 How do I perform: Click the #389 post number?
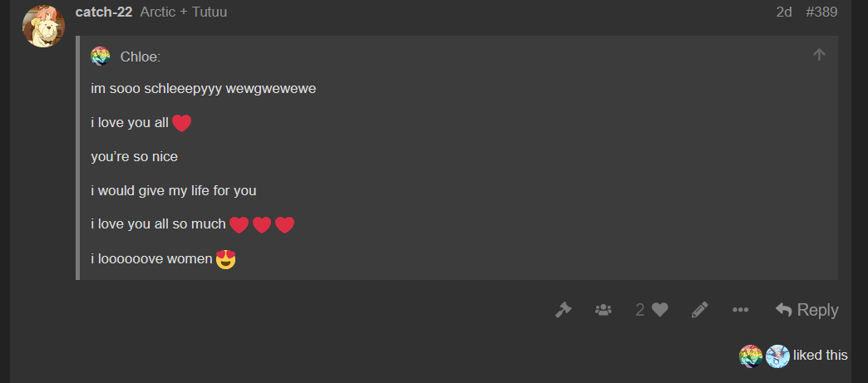(821, 12)
